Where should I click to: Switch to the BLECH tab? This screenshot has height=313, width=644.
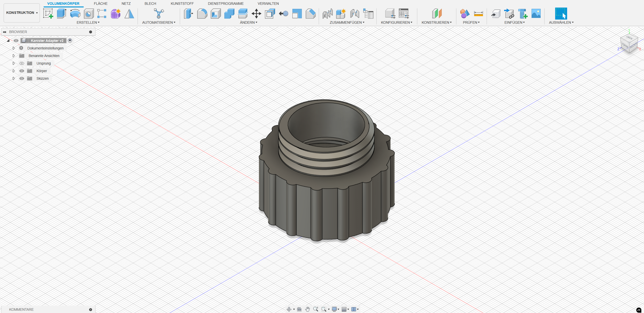(150, 4)
